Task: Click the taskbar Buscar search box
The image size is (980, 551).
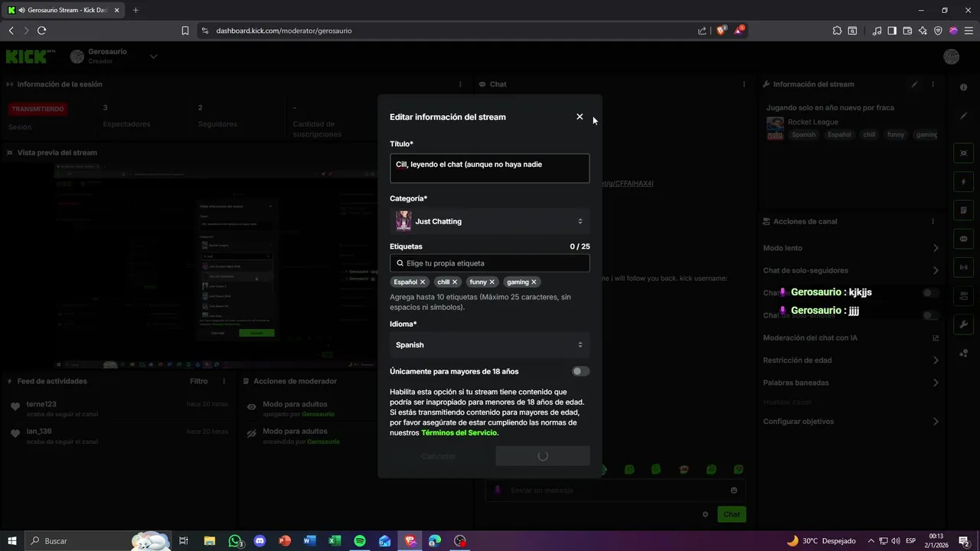Action: pos(96,541)
